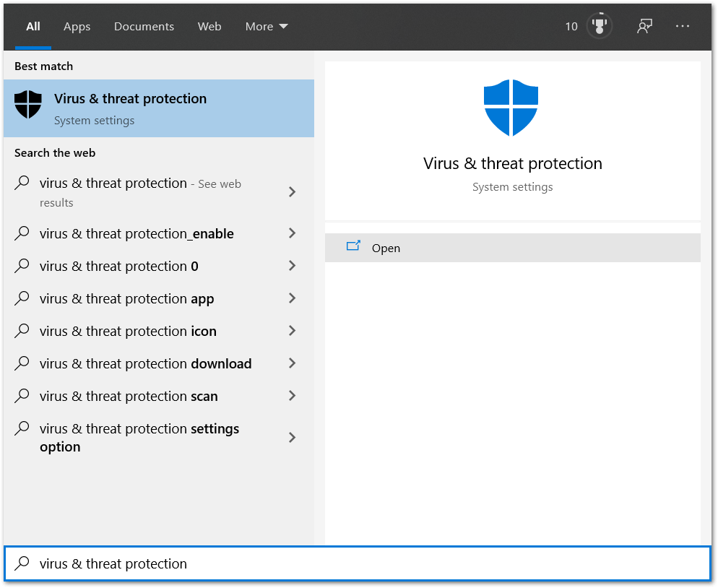This screenshot has height=588, width=718.
Task: Click the search icon beside 'protection_enable' suggestion
Action: [x=22, y=233]
